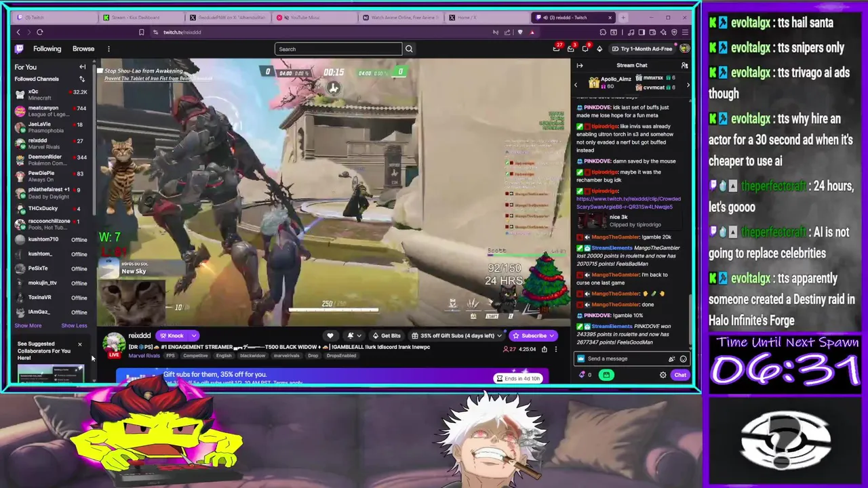Select the blackwidow tag
The height and width of the screenshot is (488, 868).
[252, 356]
